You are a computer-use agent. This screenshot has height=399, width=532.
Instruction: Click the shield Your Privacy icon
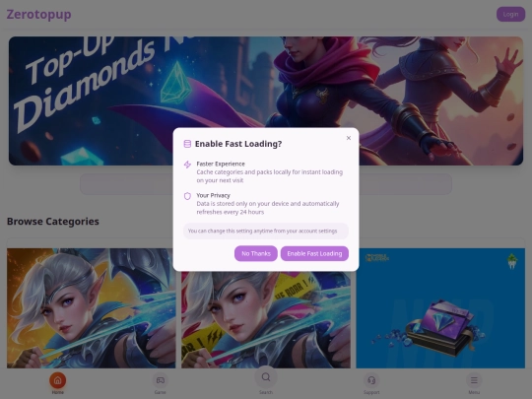point(187,196)
